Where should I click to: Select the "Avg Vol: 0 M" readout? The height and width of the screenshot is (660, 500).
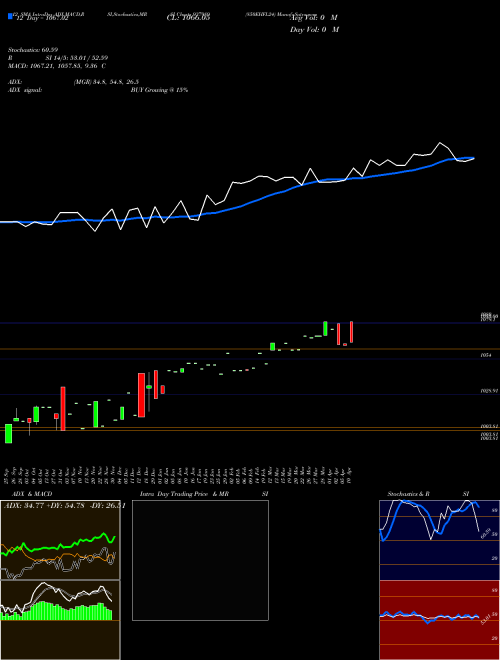314,18
